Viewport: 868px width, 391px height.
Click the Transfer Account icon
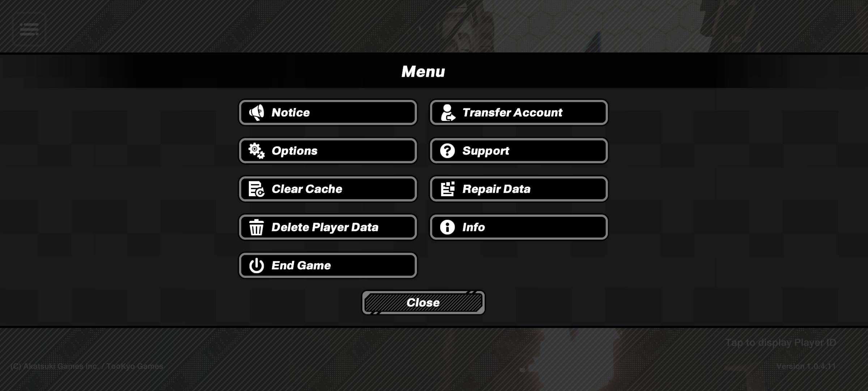447,113
